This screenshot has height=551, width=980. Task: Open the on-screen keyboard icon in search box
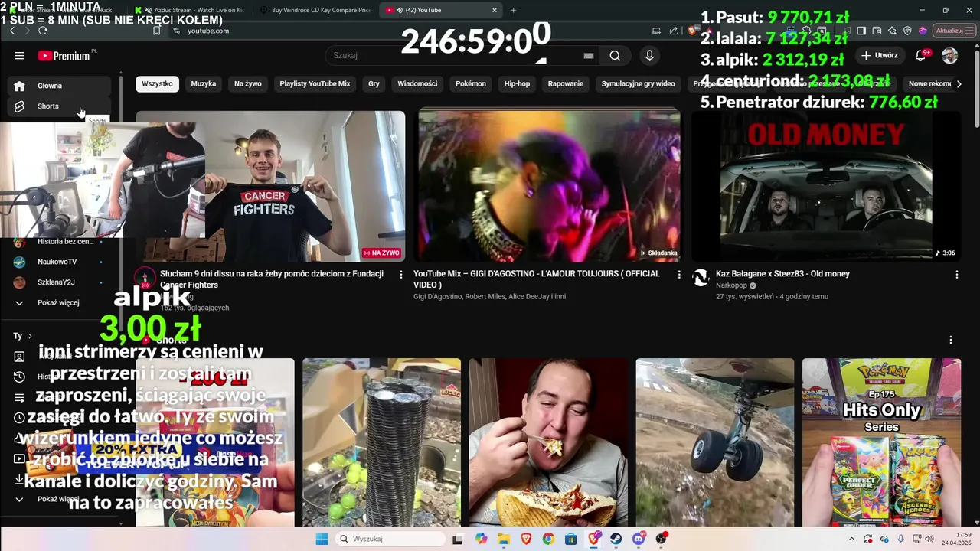point(589,55)
